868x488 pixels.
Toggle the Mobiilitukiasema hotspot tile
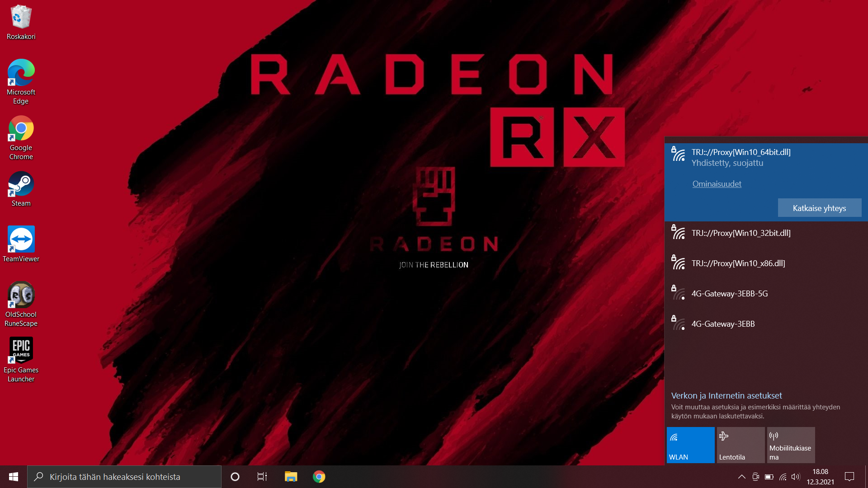[791, 445]
